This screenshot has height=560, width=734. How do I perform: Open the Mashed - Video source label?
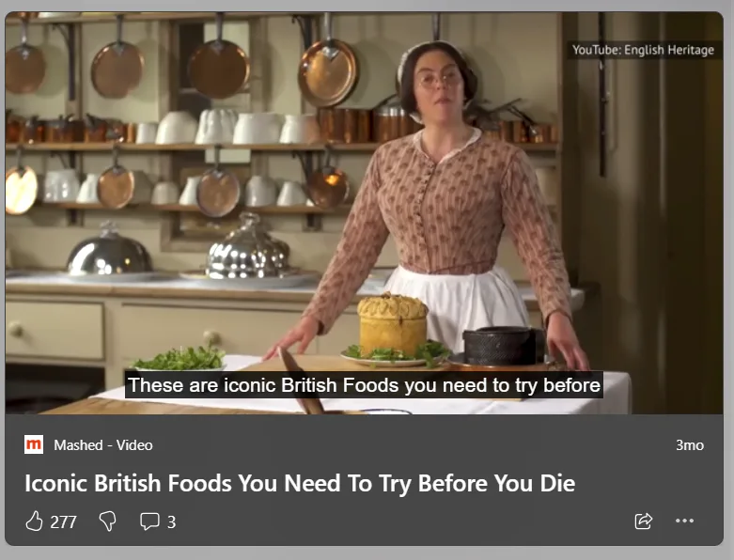[103, 445]
